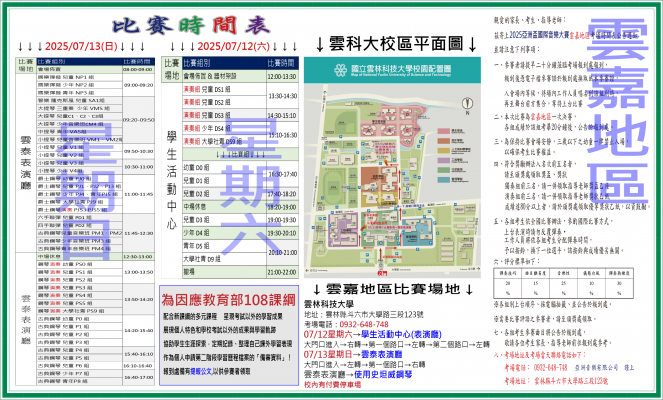Image resolution: width=663 pixels, height=400 pixels.
Task: Click the 學生活動中心 venue cell
Action: click(172, 180)
